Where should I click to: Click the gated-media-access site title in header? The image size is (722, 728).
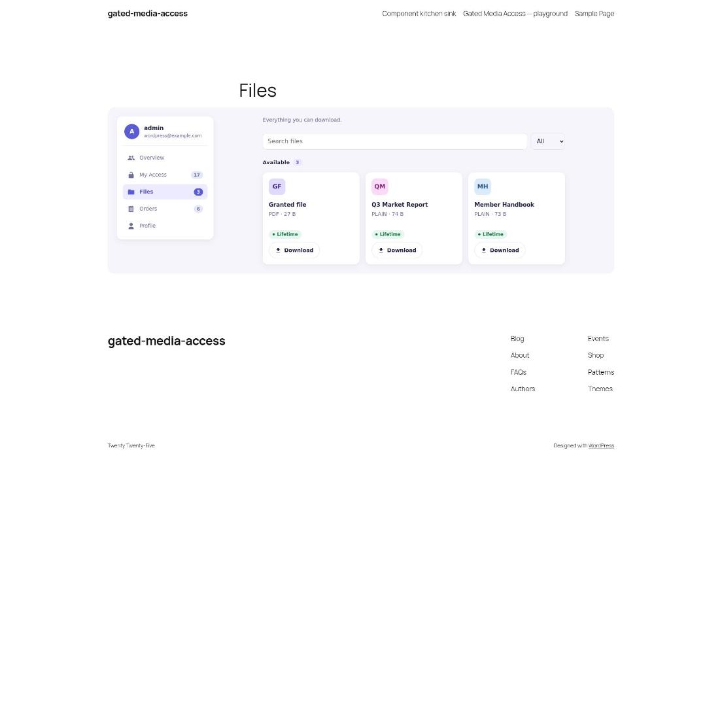148,14
